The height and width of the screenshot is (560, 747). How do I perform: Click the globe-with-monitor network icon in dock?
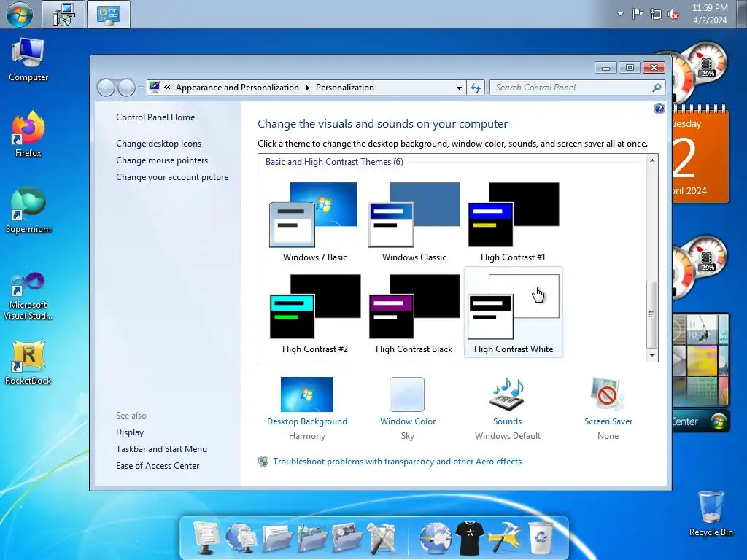[x=241, y=537]
